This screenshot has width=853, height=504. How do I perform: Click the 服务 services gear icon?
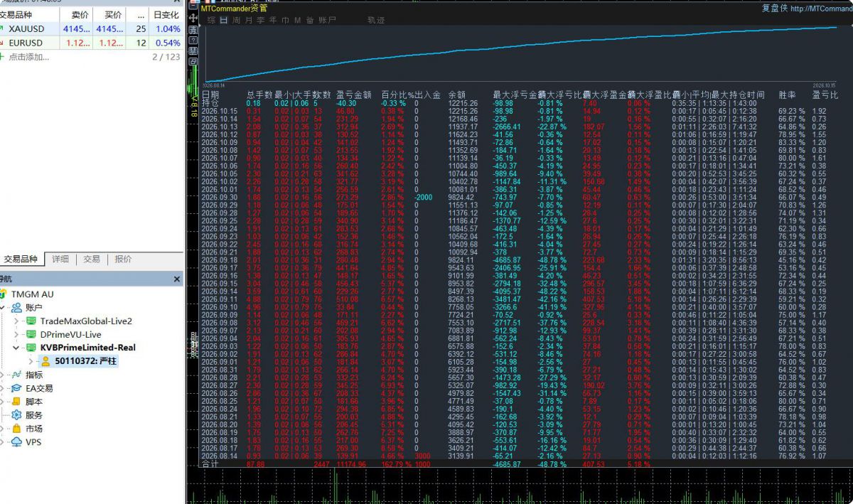tap(16, 415)
